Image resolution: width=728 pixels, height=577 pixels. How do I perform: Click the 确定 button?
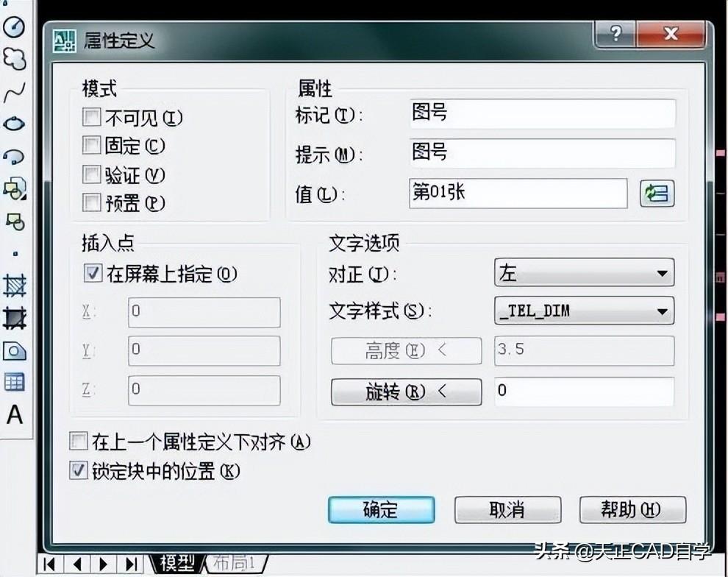pyautogui.click(x=381, y=509)
